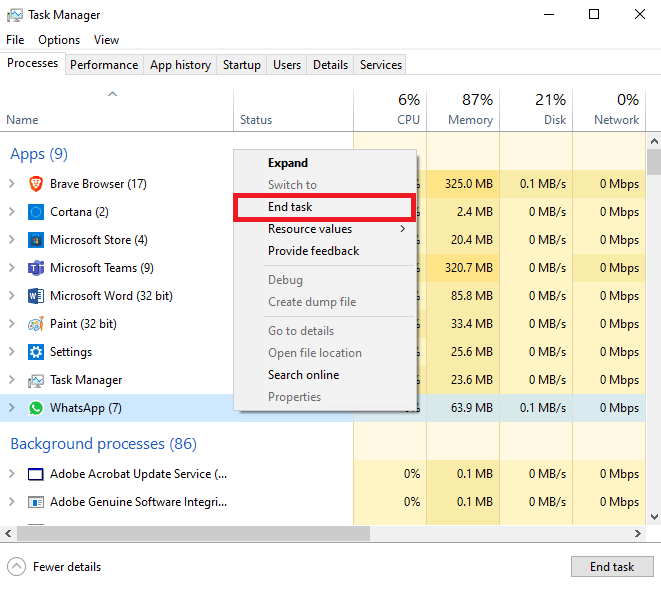Screen dimensions: 661x591
Task: Expand the Adobe Acrobat Update Service row
Action: pos(12,474)
